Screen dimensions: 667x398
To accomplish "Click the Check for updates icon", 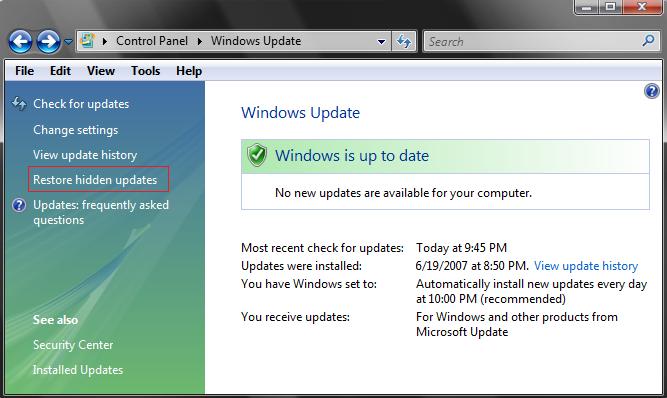I will point(19,103).
